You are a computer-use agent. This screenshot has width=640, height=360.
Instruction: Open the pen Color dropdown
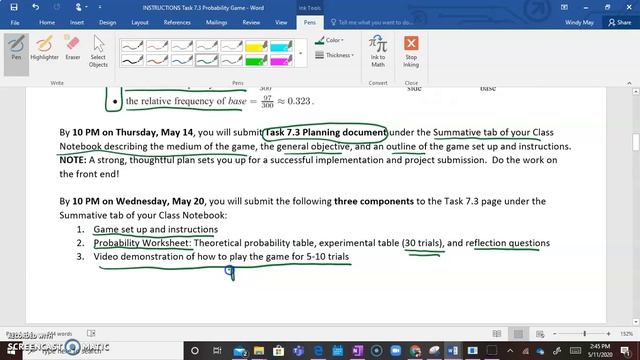point(329,40)
